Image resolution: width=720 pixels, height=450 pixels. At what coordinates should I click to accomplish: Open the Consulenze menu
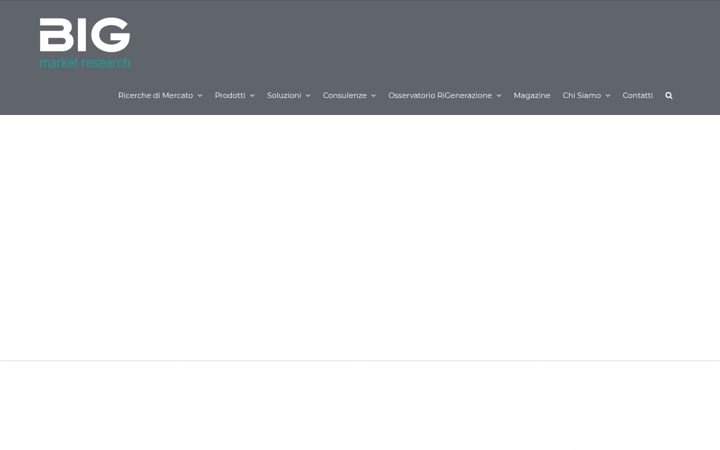(x=344, y=96)
